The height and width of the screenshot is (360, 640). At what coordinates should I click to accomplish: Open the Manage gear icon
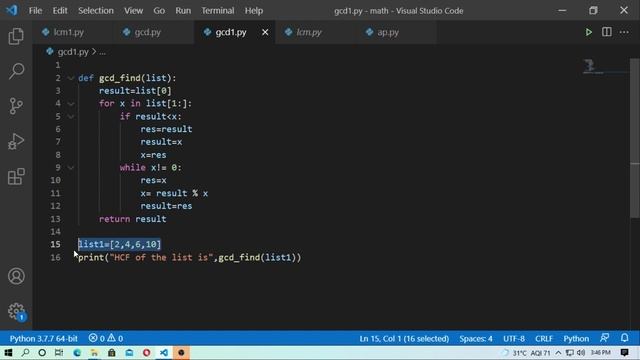pos(16,311)
